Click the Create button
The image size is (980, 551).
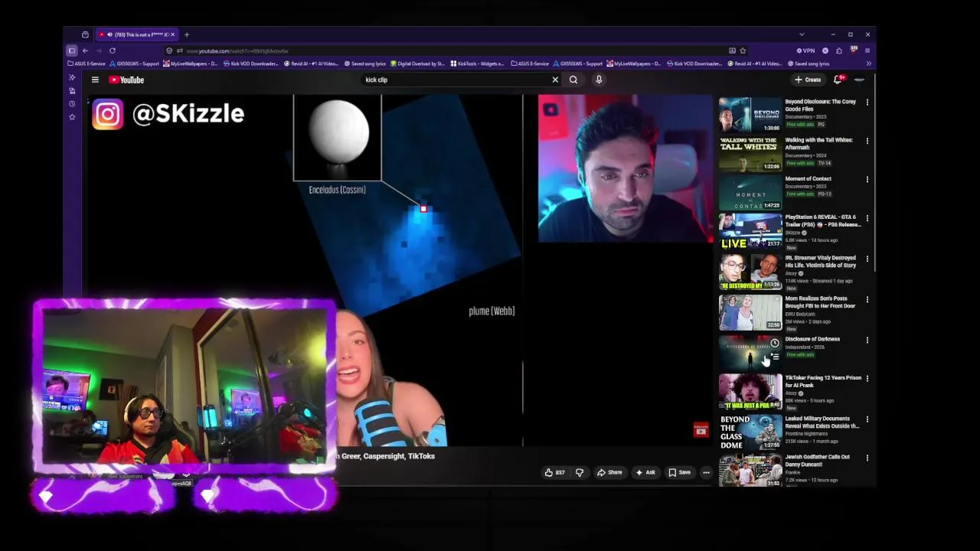pos(808,80)
